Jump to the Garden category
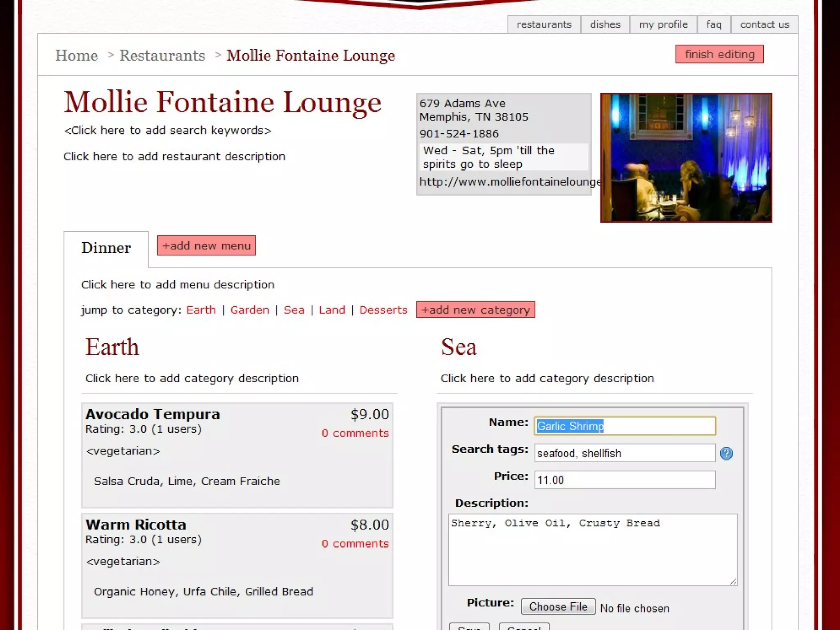Viewport: 840px width, 630px height. click(x=250, y=310)
